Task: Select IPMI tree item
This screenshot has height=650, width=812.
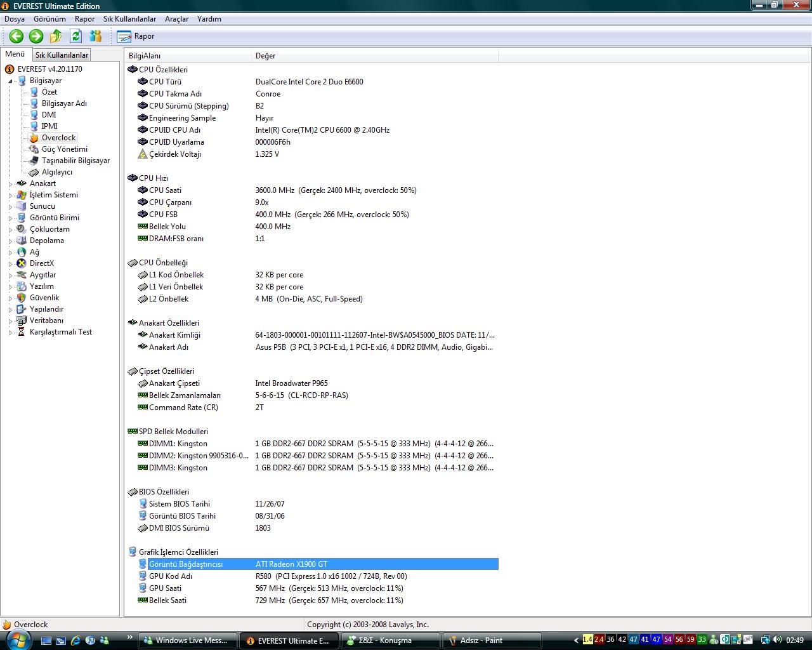Action: coord(49,126)
